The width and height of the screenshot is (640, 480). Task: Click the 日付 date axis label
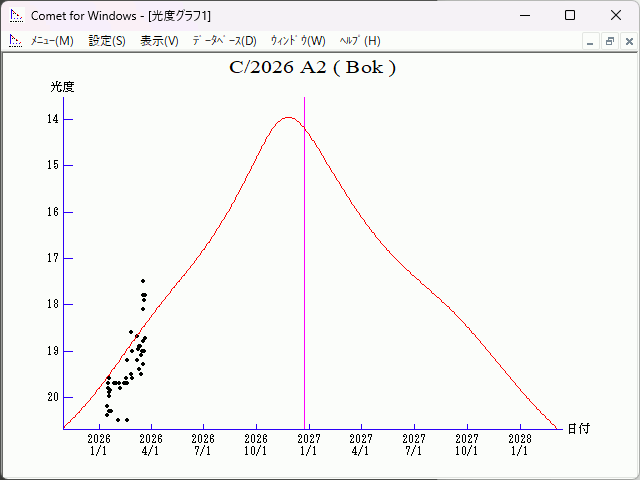[578, 428]
